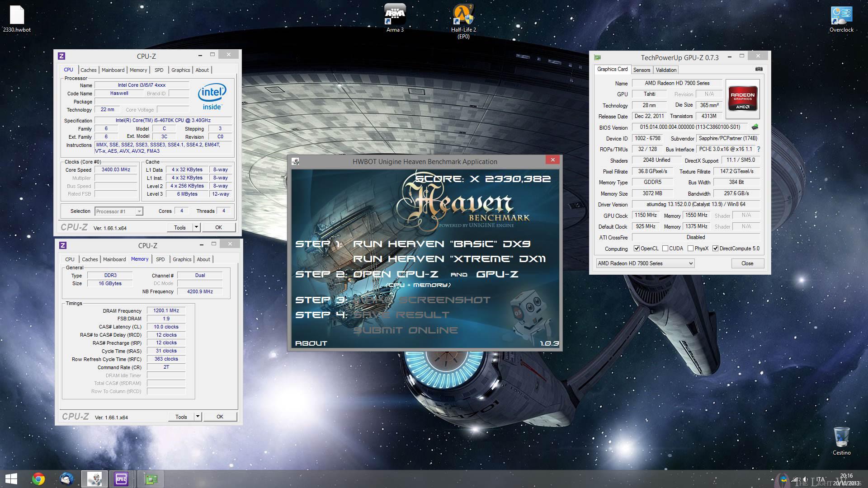
Task: Launch the Arma 3 desktop shortcut
Action: coord(395,19)
